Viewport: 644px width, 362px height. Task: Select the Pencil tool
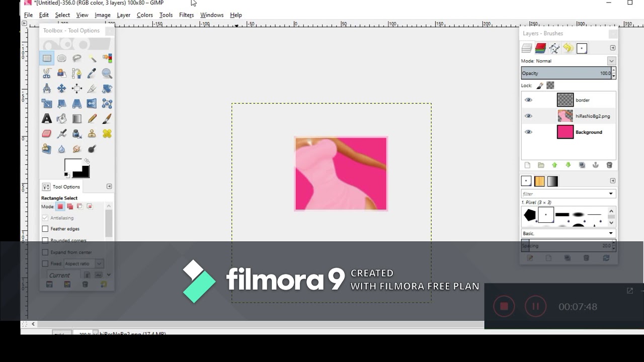92,119
